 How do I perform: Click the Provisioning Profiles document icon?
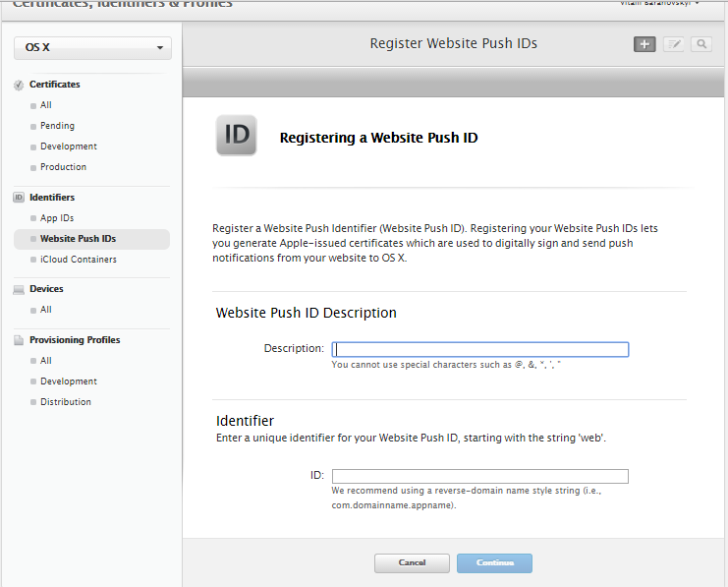19,340
